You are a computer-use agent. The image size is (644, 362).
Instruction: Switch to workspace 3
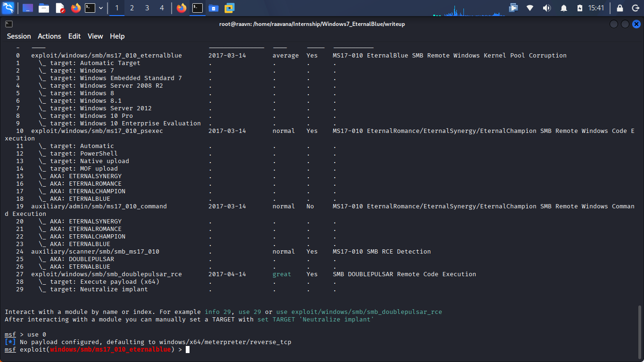(x=147, y=8)
